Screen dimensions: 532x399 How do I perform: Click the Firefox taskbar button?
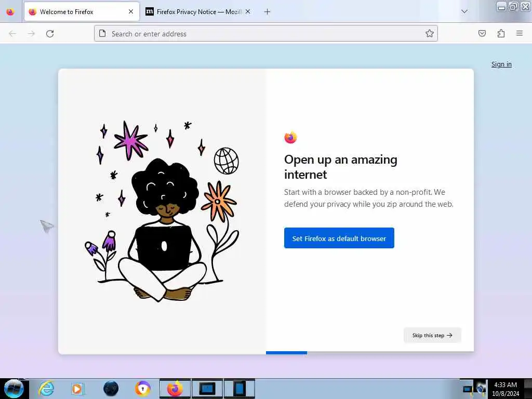(x=175, y=389)
